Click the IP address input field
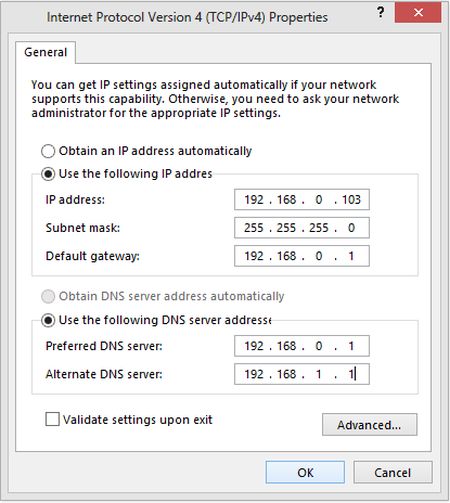The width and height of the screenshot is (450, 503). (x=302, y=200)
